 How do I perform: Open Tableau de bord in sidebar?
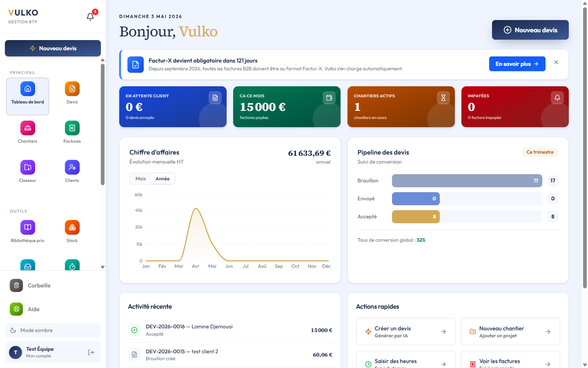(x=27, y=96)
